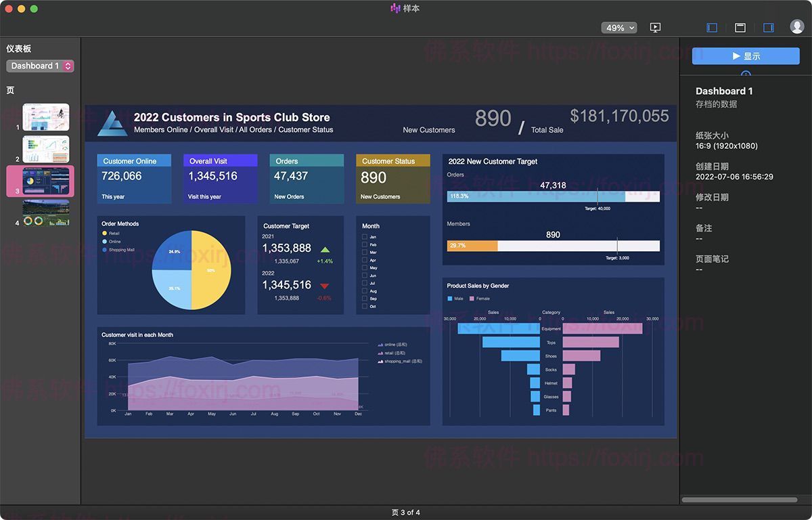Switch to page 4 thumbnail
Screen dimensions: 812x520
[46, 213]
